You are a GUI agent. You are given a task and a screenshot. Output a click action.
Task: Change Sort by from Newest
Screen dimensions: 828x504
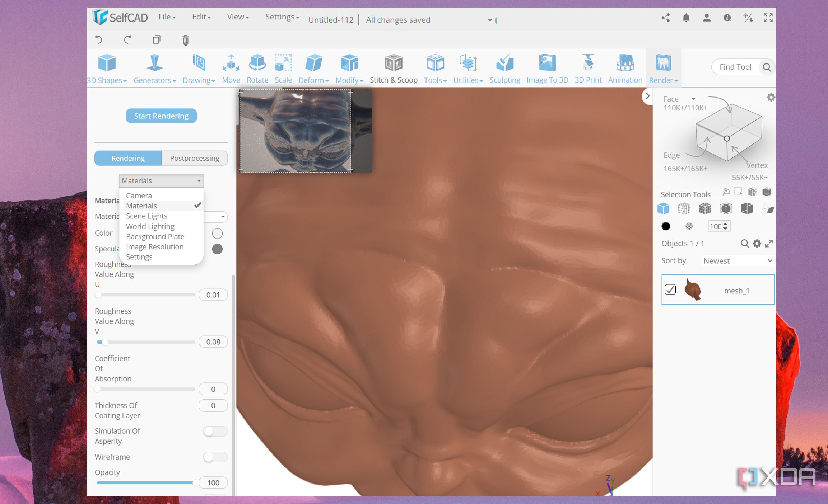(737, 260)
